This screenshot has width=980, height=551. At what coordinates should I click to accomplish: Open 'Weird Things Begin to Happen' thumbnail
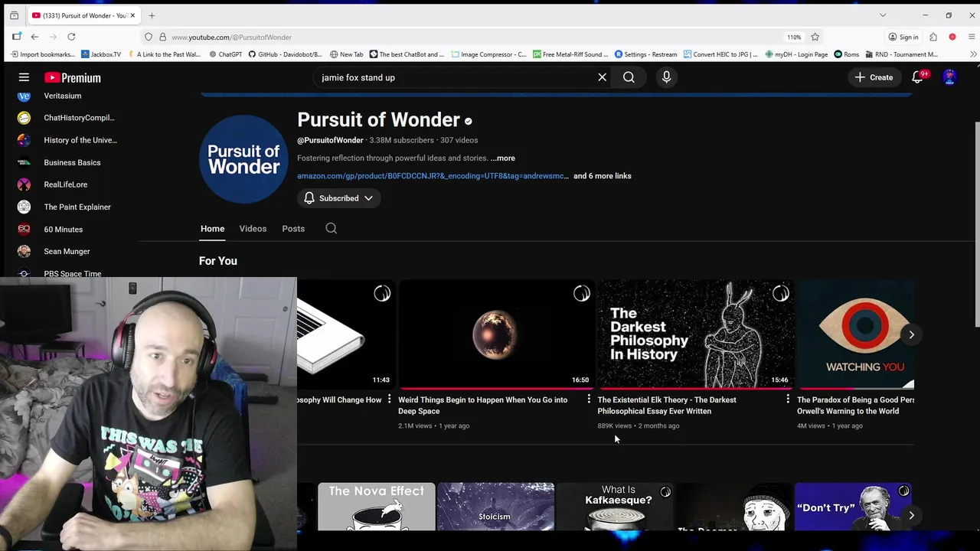(x=496, y=334)
